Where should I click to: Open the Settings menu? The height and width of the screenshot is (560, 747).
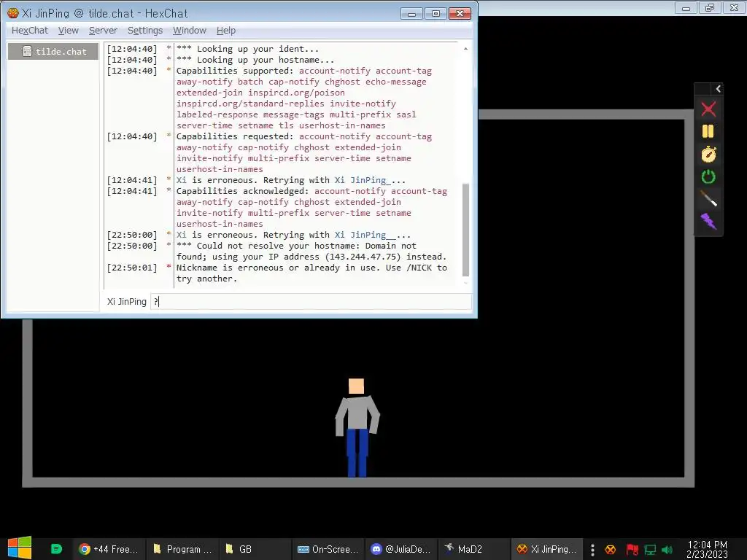(x=145, y=31)
